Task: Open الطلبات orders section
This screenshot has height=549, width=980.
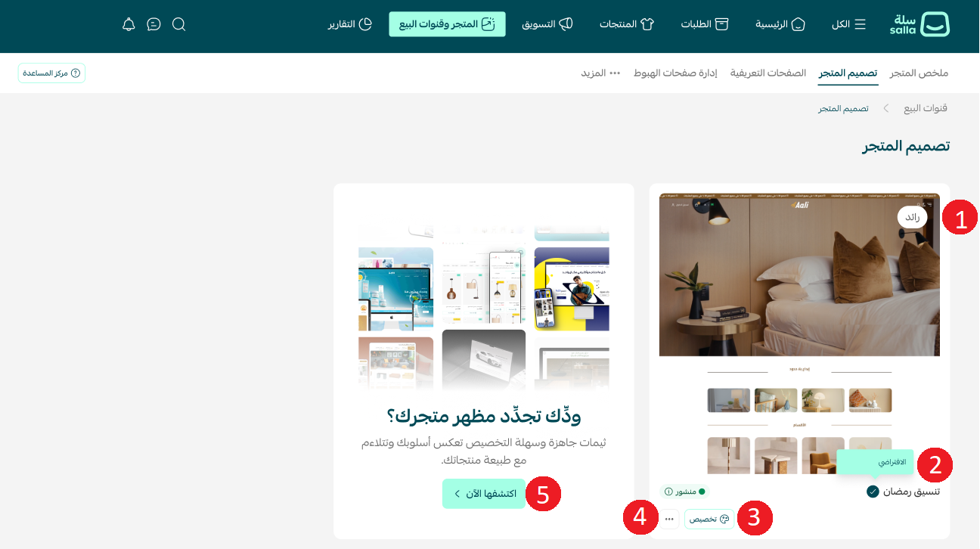Action: coord(705,24)
